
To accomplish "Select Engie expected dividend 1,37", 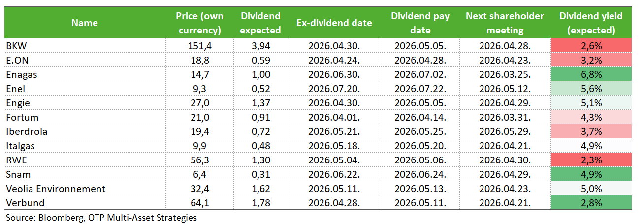I will tap(260, 103).
